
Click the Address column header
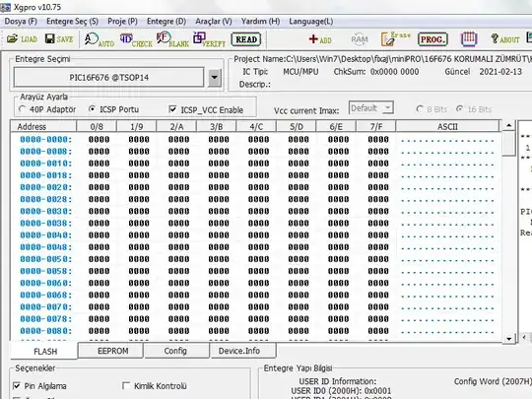click(x=43, y=126)
